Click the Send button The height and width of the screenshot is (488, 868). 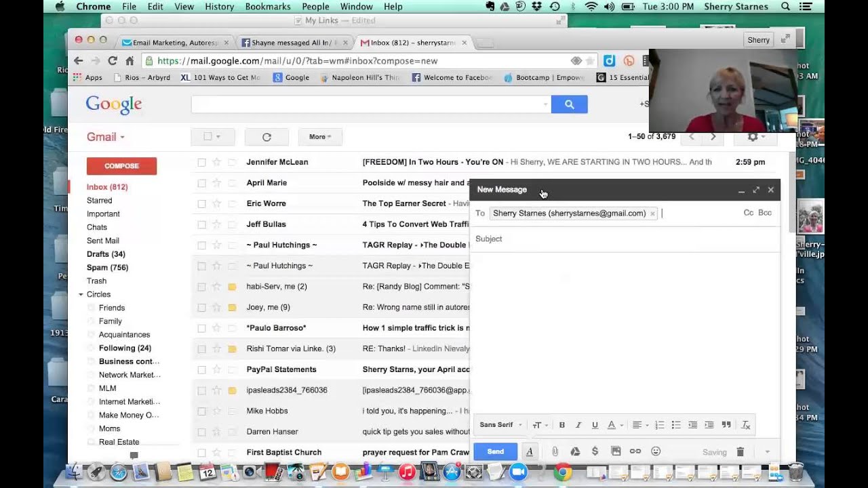(x=495, y=451)
